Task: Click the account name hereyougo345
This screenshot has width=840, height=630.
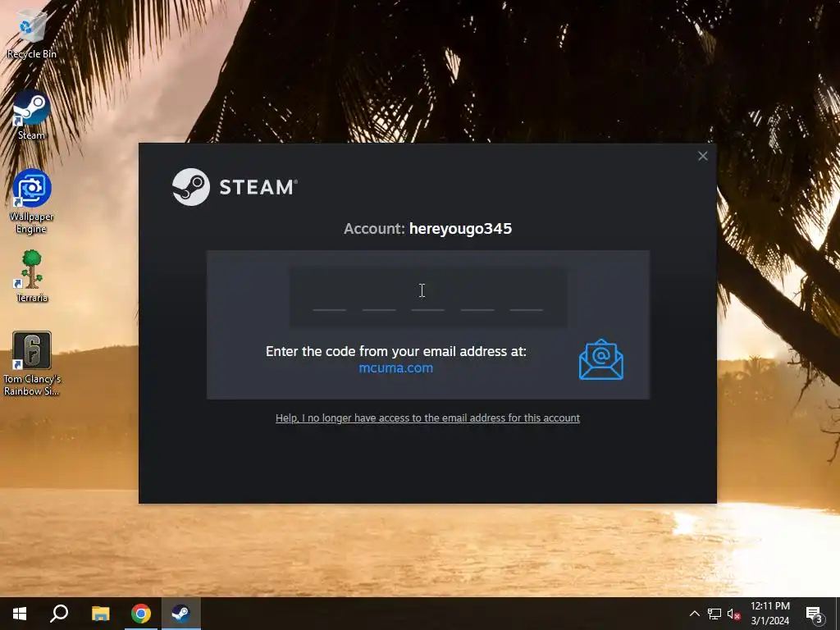Action: (461, 229)
